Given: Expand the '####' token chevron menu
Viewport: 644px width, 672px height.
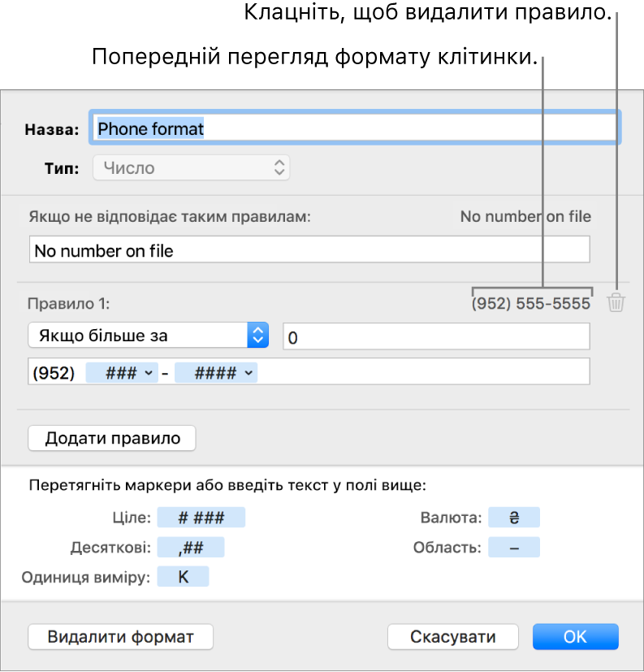Looking at the screenshot, I should [x=249, y=373].
